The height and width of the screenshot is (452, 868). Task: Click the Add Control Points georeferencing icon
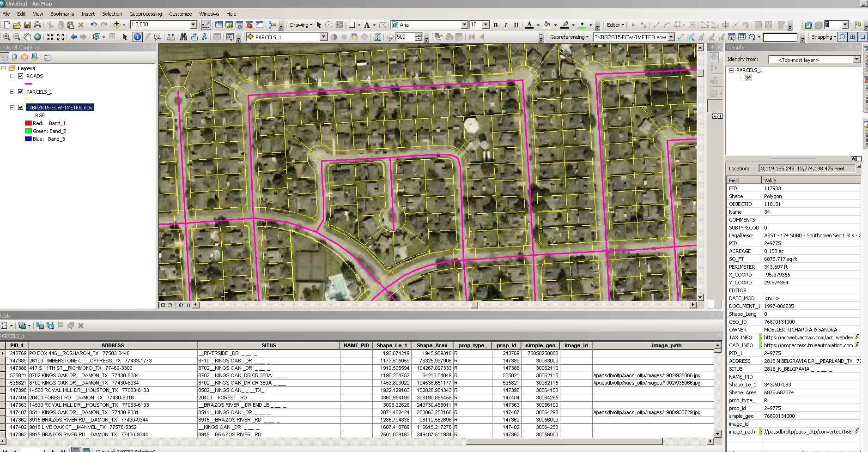click(680, 37)
